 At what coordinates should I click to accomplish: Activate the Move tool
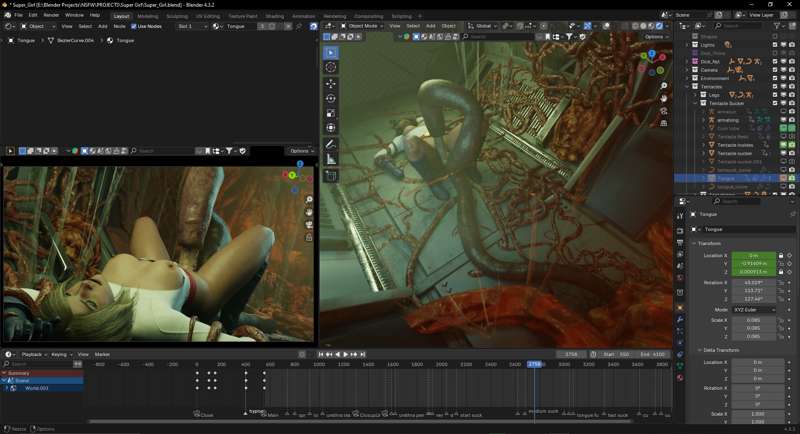(x=331, y=83)
